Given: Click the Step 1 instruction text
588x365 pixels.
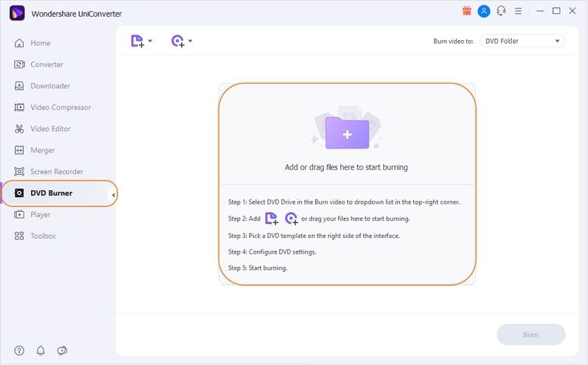Looking at the screenshot, I should tap(344, 202).
